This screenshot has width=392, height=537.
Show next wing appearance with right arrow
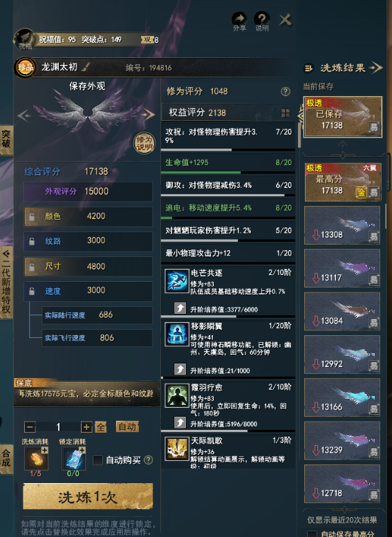[x=149, y=114]
